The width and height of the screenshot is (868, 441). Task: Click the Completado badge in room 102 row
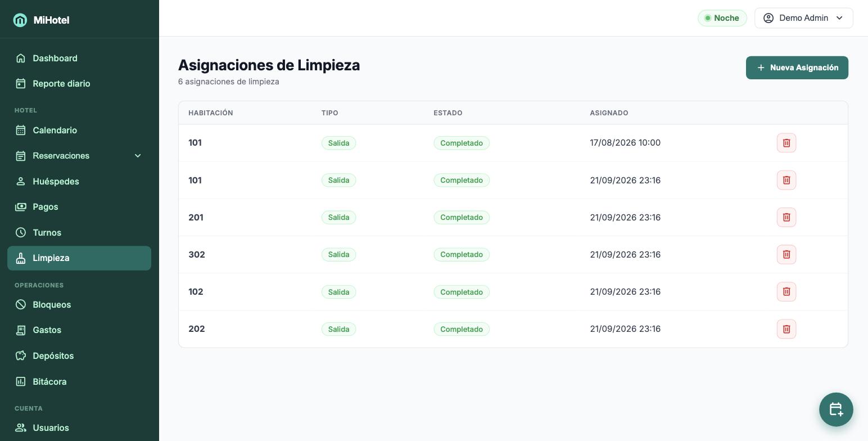pyautogui.click(x=462, y=292)
